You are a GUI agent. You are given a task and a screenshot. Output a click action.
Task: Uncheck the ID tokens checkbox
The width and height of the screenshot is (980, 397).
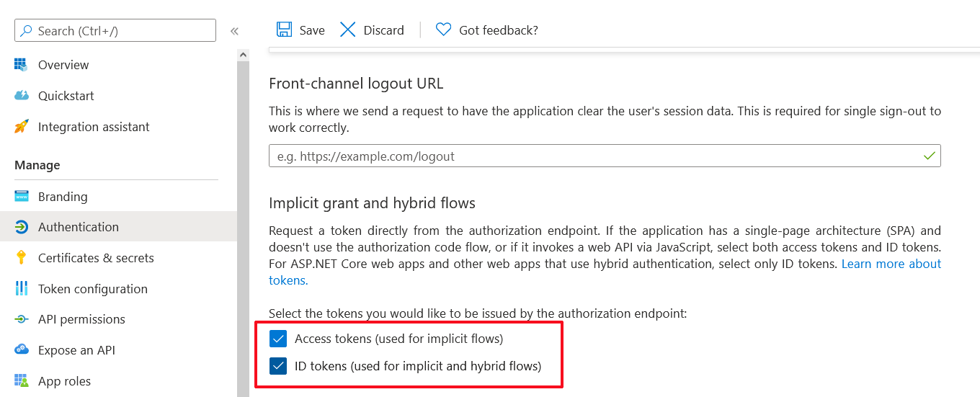pos(278,366)
